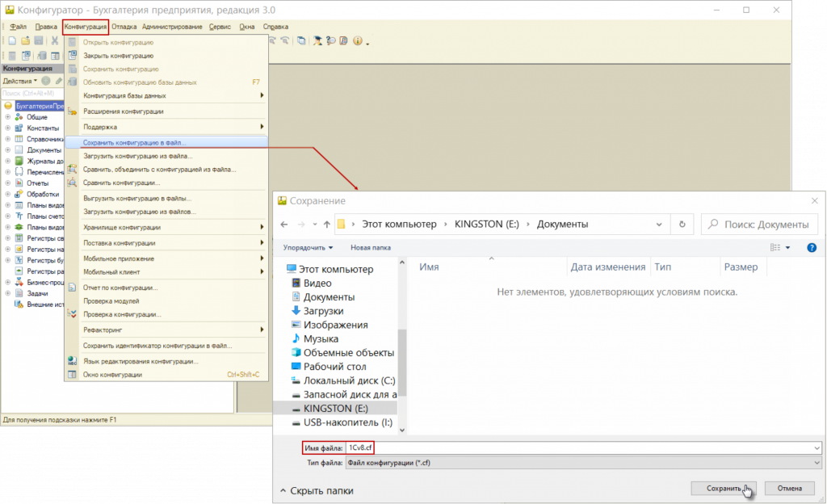The height and width of the screenshot is (504, 827).
Task: Open Язык редактирования конфигурации globe item
Action: coord(141,361)
